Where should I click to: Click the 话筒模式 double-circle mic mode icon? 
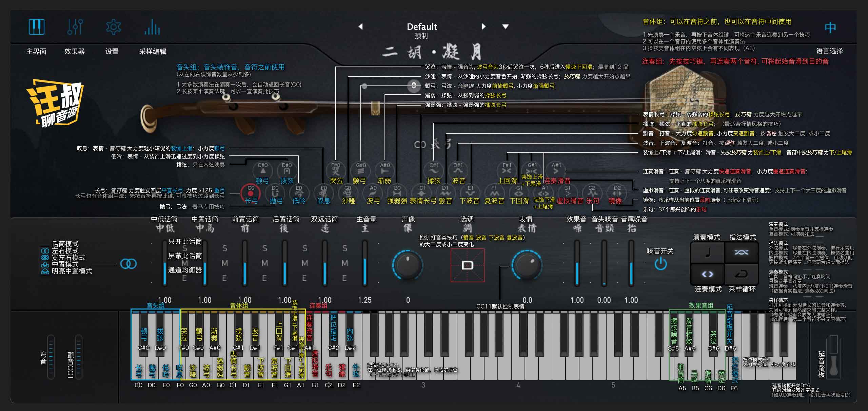tap(129, 264)
